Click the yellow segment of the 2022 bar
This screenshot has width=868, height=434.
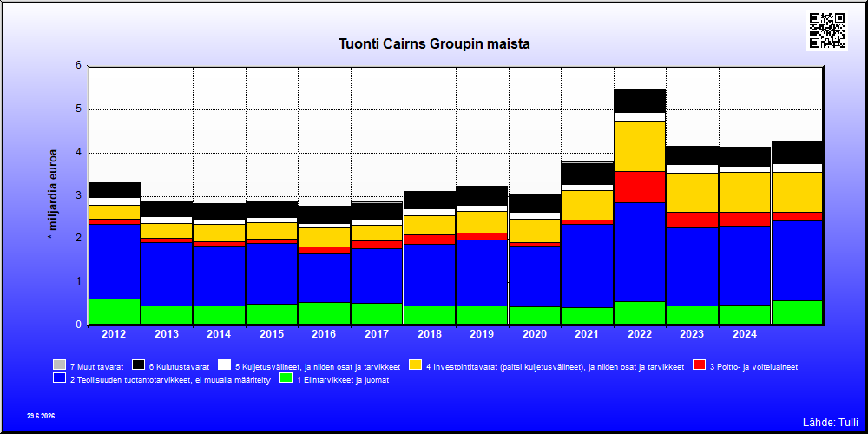pos(640,146)
